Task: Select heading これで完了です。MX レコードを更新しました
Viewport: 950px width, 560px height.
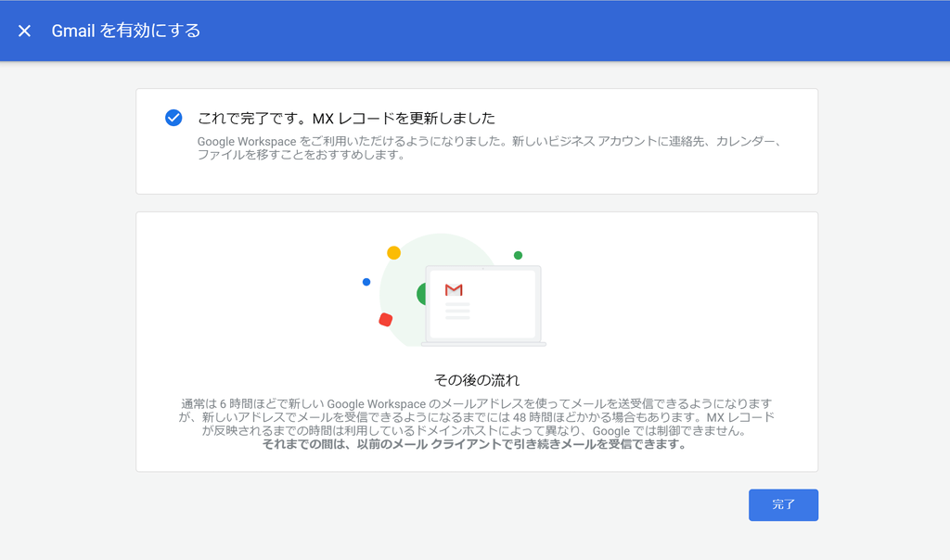Action: [347, 118]
